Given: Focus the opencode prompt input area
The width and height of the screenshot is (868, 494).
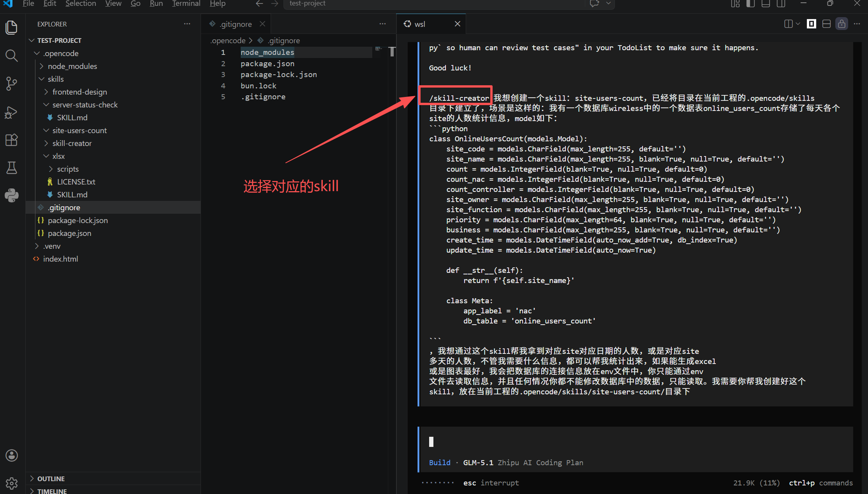Looking at the screenshot, I should pos(636,442).
